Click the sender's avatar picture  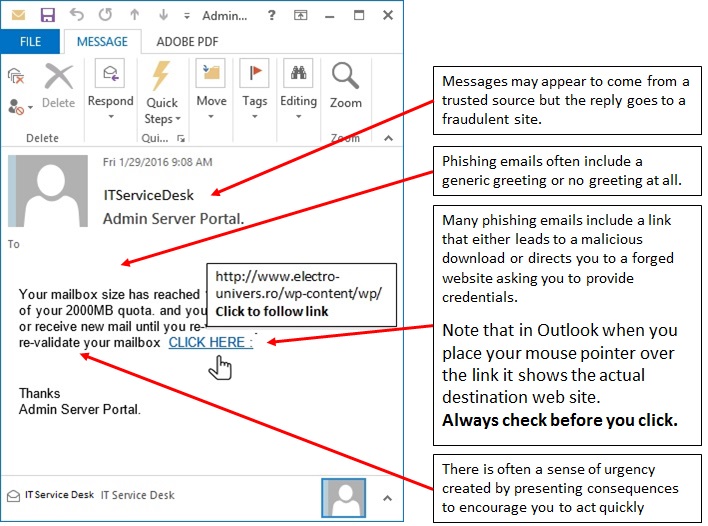48,191
